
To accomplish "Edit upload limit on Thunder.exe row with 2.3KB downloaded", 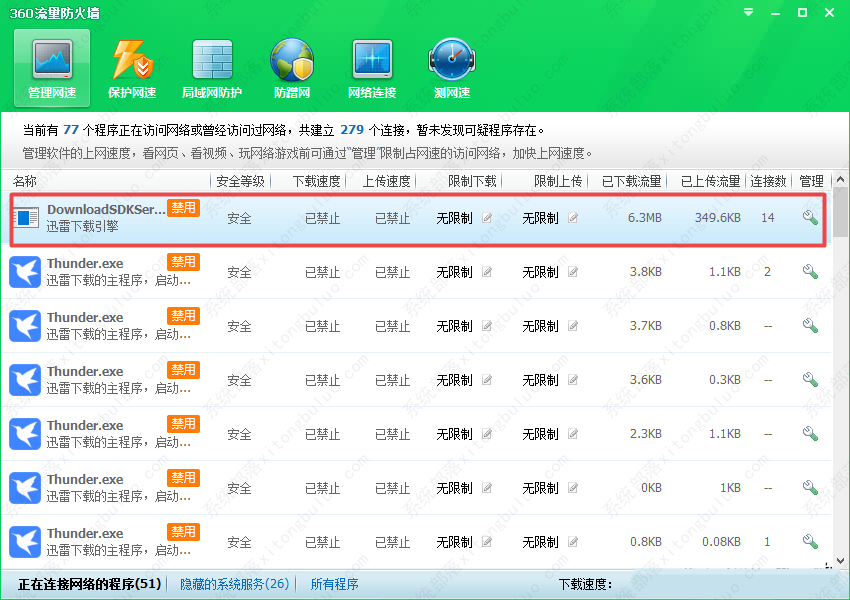I will [572, 434].
